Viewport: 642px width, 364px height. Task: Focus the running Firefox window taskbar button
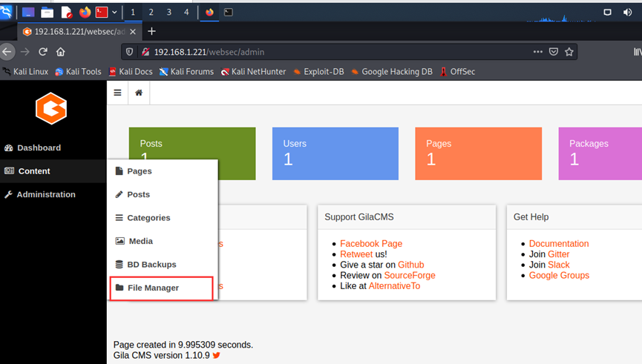(209, 13)
